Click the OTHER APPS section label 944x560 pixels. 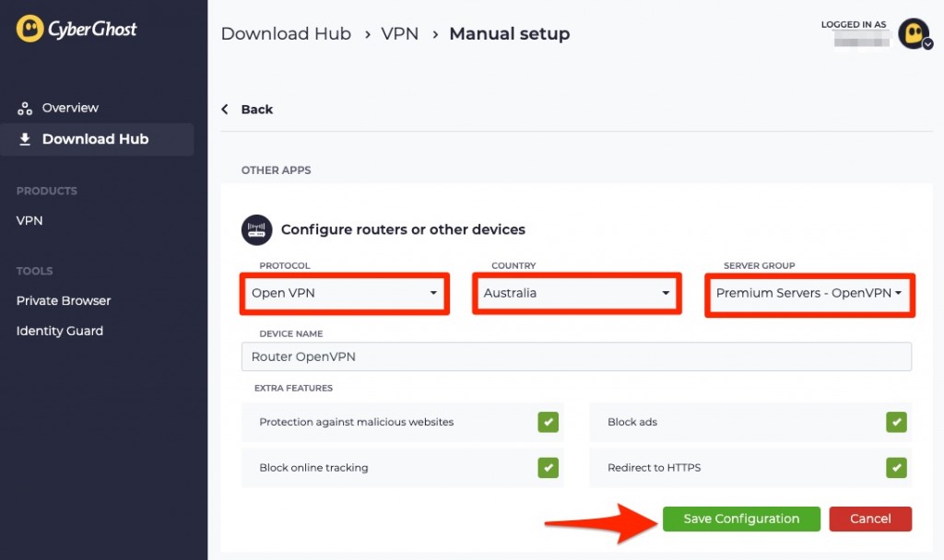(x=277, y=170)
